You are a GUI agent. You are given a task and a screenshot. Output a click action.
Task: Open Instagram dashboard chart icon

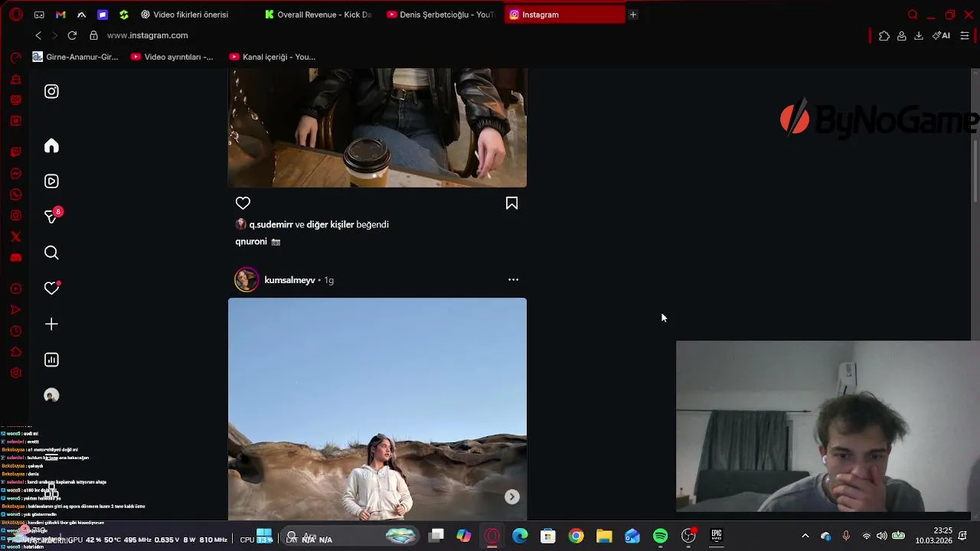click(x=51, y=360)
